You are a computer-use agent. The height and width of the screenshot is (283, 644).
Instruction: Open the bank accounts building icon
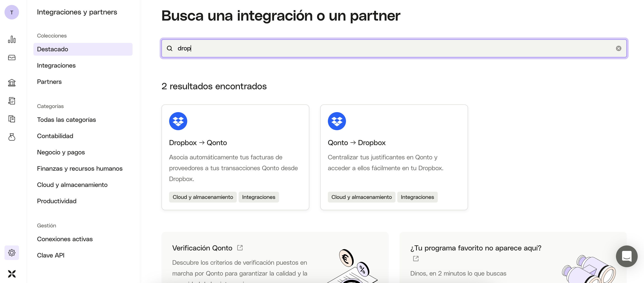coord(12,83)
